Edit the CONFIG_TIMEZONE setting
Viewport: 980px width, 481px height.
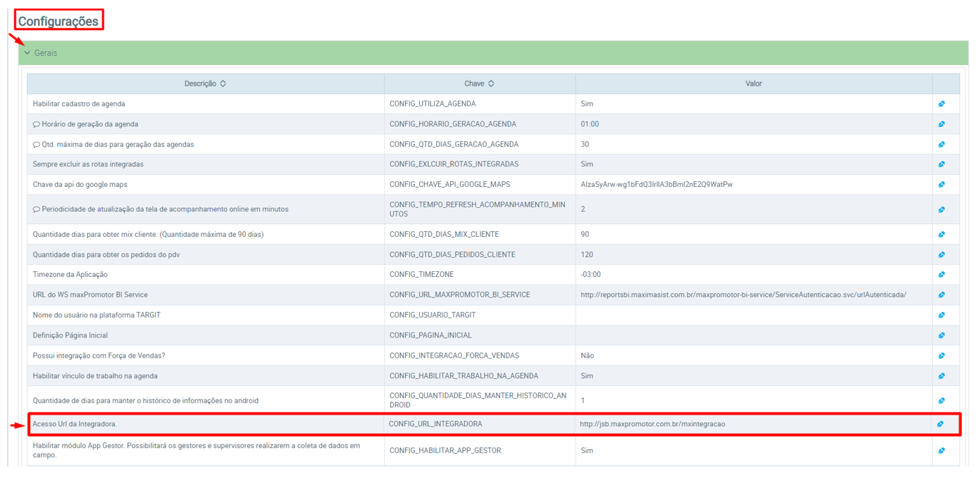tap(941, 274)
